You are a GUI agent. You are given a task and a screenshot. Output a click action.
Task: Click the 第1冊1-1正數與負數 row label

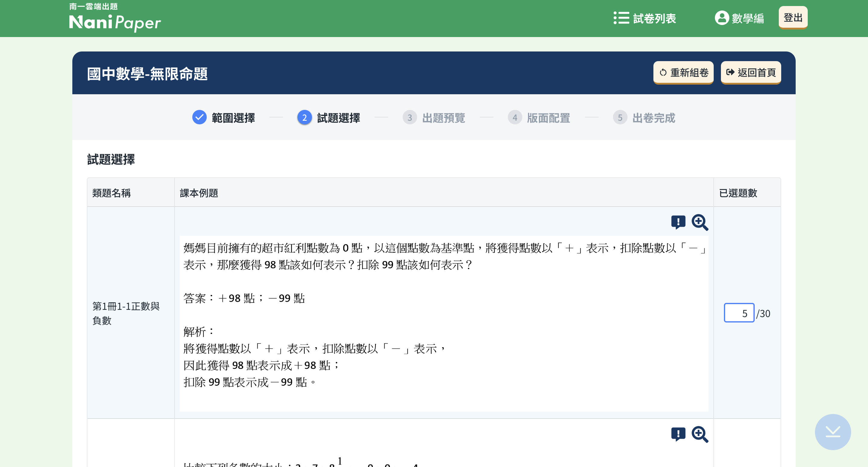(x=126, y=313)
